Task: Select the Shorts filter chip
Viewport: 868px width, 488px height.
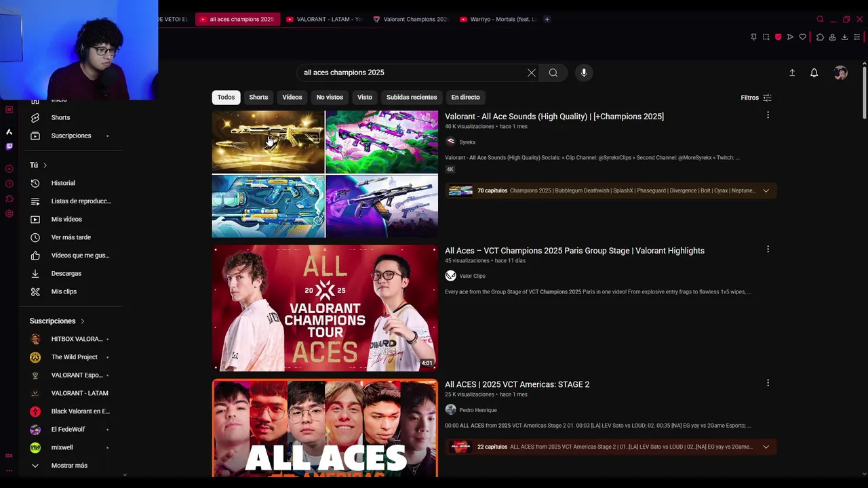Action: 258,97
